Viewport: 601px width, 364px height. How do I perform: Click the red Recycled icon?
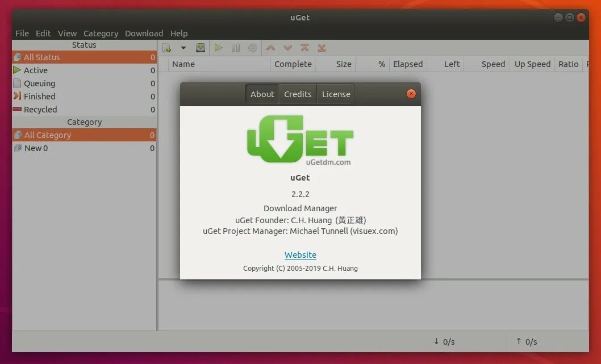[x=17, y=109]
